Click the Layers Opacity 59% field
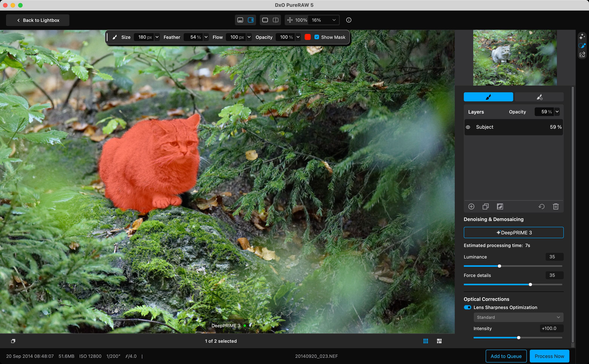589x364 pixels. click(544, 112)
